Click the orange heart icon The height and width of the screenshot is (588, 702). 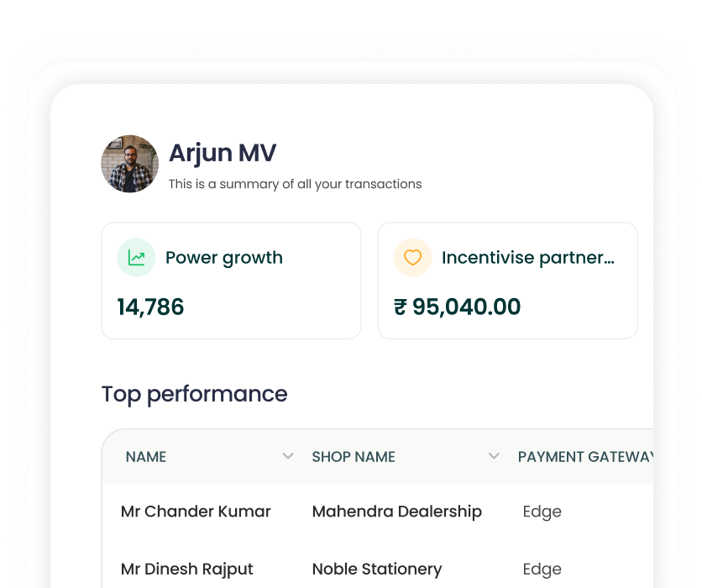point(412,258)
